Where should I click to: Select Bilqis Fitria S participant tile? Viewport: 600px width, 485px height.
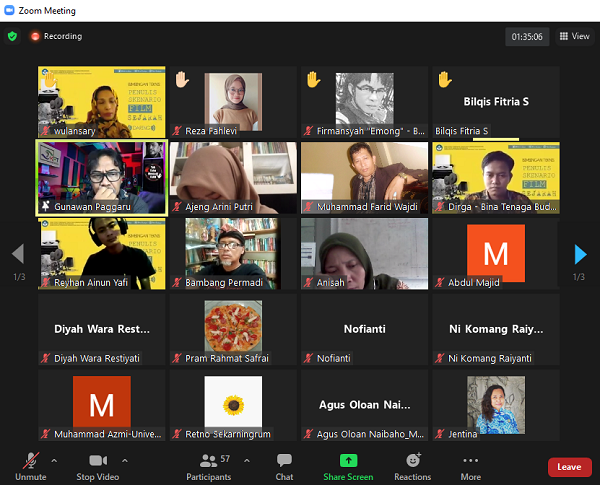click(496, 102)
